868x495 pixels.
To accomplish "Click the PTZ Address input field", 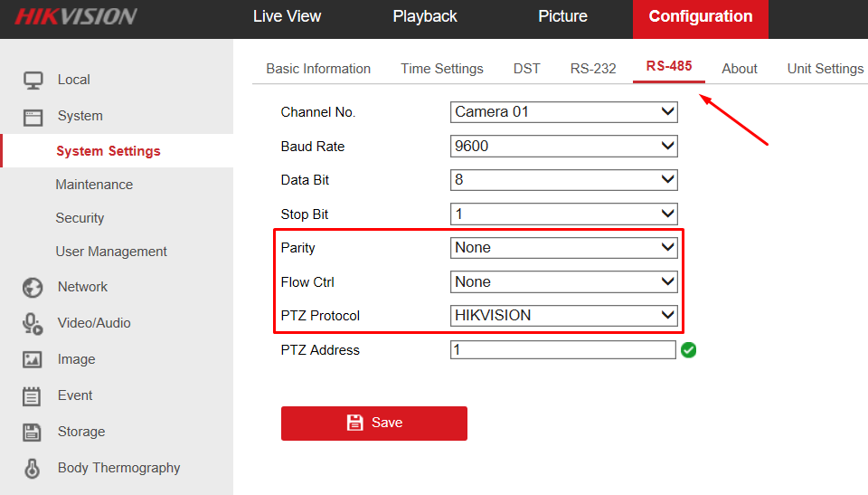I will (x=563, y=350).
